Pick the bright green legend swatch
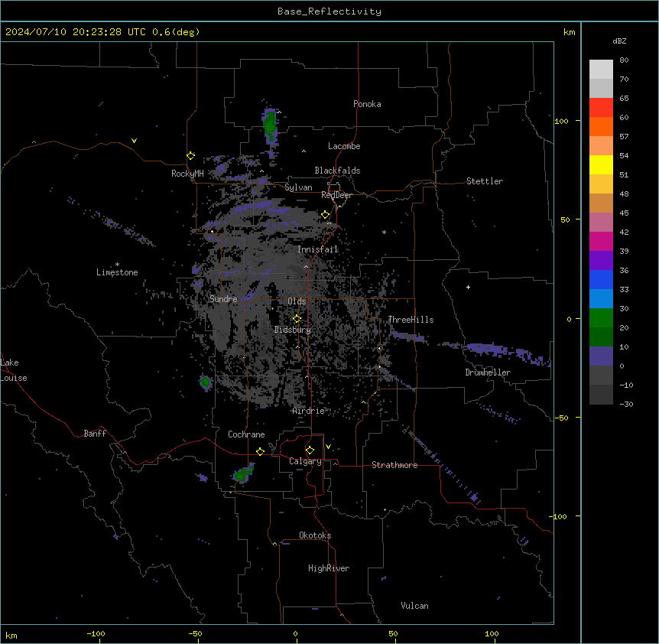The height and width of the screenshot is (644, 659). tap(601, 318)
